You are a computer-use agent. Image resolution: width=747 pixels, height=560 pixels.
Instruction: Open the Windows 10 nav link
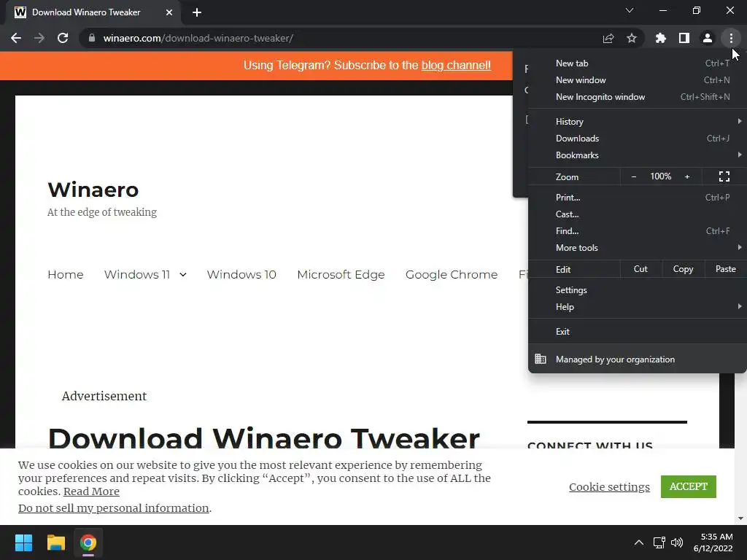pyautogui.click(x=241, y=275)
